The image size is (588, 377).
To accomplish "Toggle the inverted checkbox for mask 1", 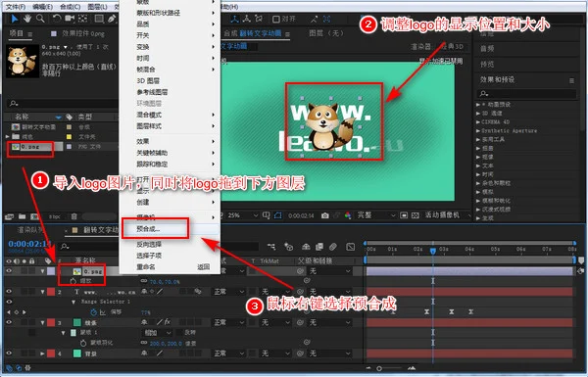I will click(179, 332).
